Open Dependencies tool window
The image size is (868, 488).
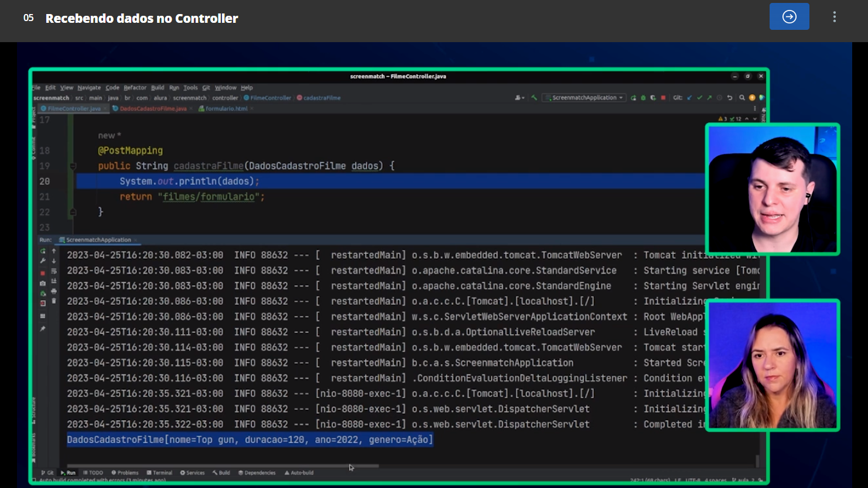(257, 473)
